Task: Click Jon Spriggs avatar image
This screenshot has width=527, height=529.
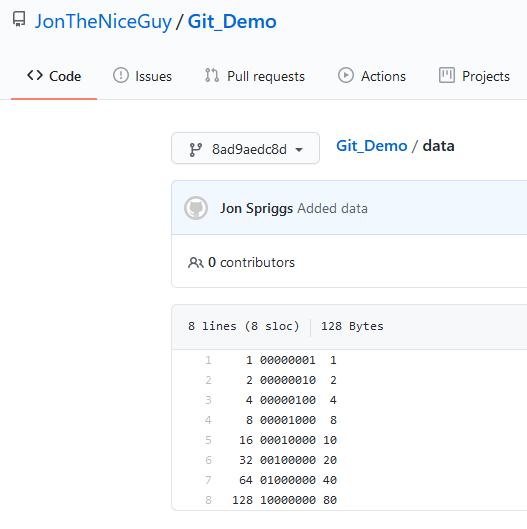Action: 196,208
